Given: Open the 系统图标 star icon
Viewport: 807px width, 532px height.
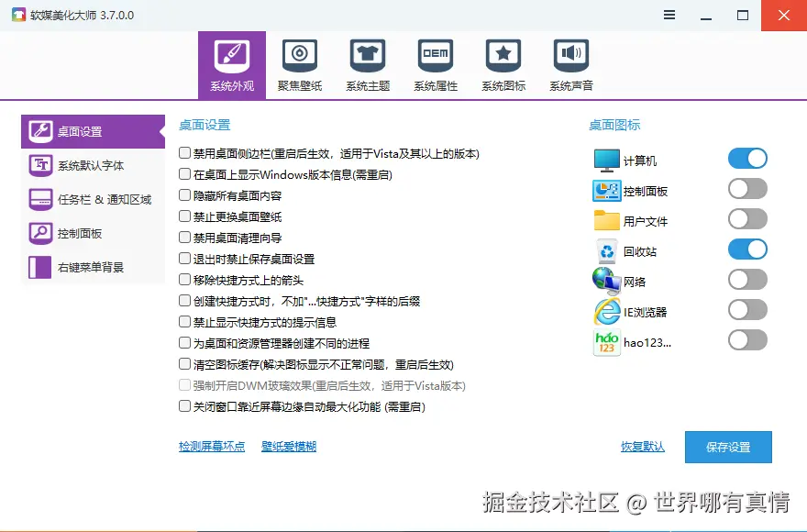Looking at the screenshot, I should [503, 56].
